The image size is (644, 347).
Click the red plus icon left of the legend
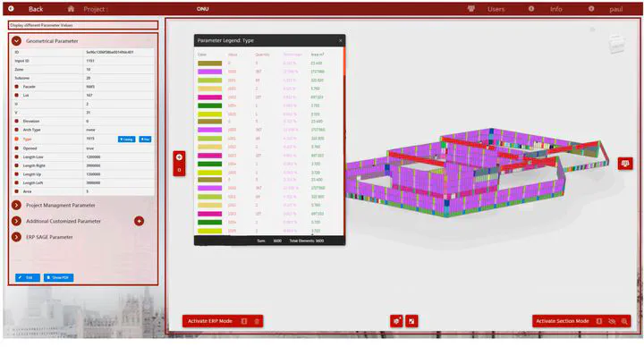pyautogui.click(x=179, y=157)
